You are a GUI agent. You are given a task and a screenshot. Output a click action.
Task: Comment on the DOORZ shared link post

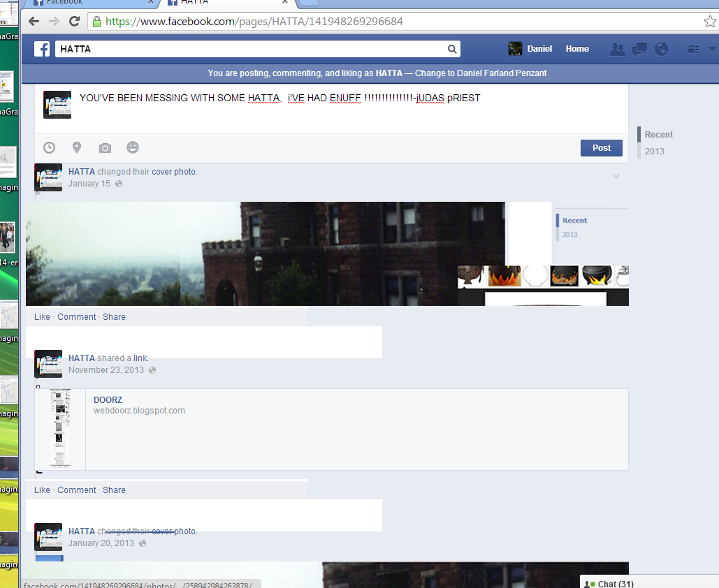coord(77,490)
